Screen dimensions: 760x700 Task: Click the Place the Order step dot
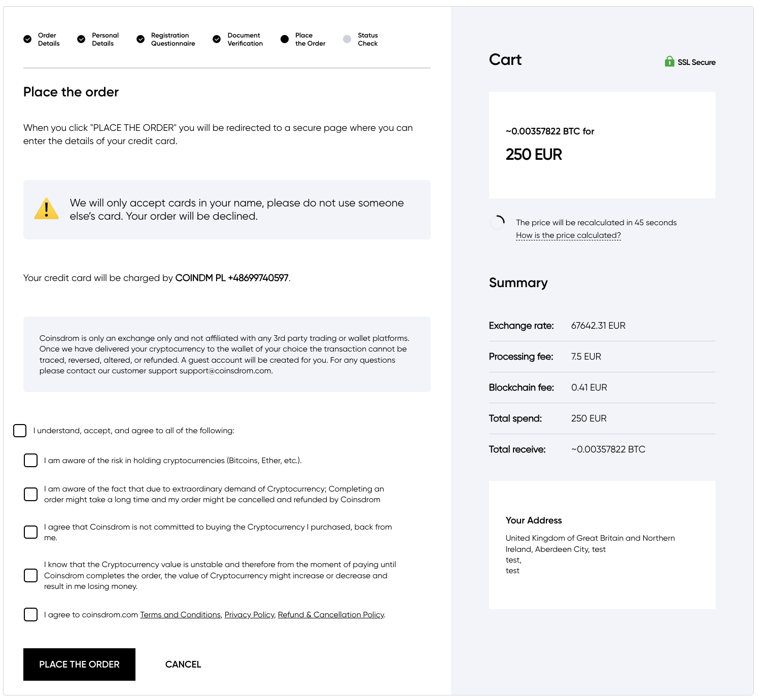285,39
